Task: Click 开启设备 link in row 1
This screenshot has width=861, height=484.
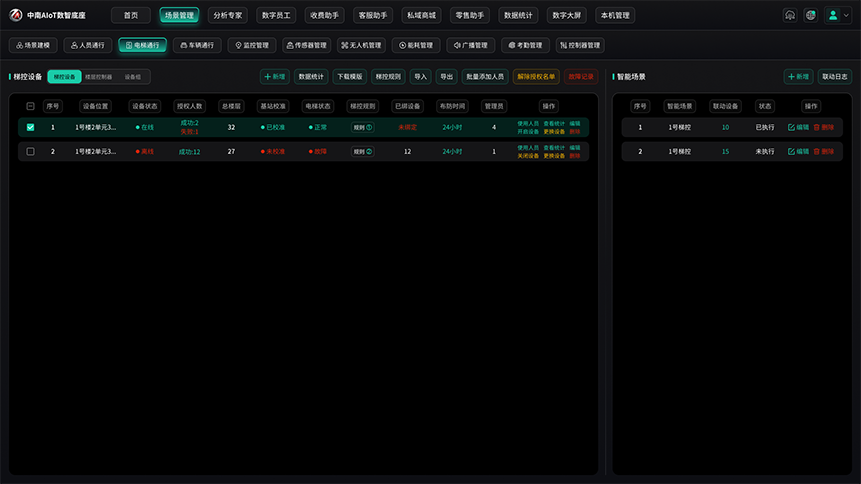Action: 528,132
